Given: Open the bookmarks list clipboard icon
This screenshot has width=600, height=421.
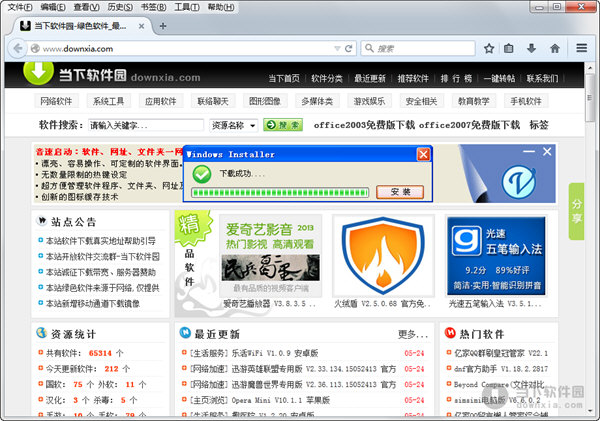Looking at the screenshot, I should pyautogui.click(x=509, y=49).
